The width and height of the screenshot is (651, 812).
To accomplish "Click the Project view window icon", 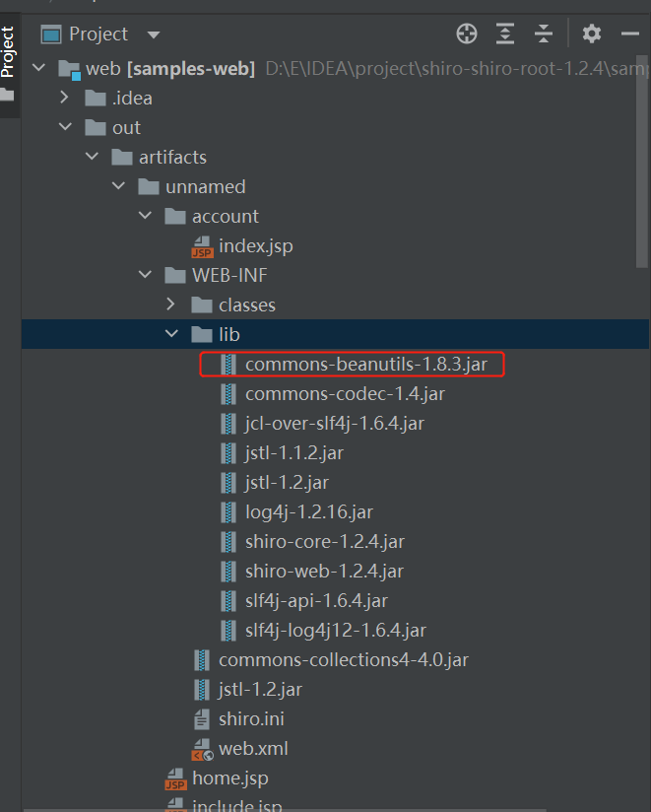I will pyautogui.click(x=51, y=34).
